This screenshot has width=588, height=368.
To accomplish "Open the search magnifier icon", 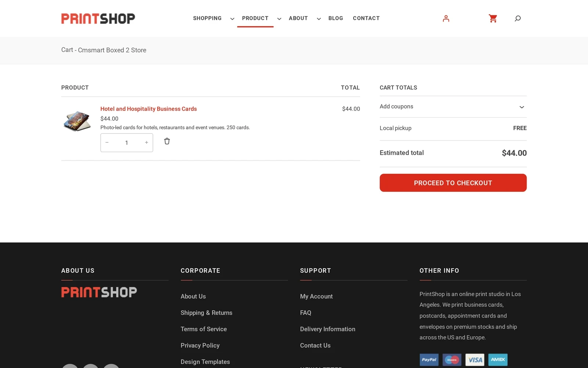I will pos(517,18).
